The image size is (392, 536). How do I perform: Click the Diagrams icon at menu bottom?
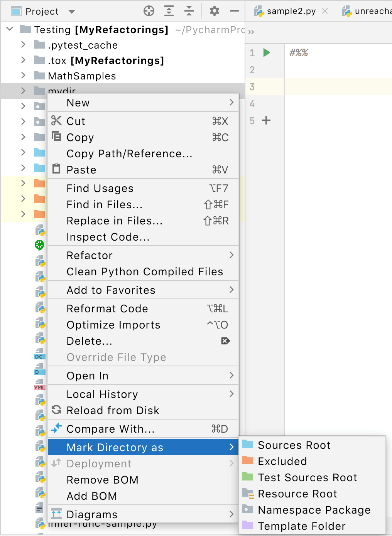point(56,514)
